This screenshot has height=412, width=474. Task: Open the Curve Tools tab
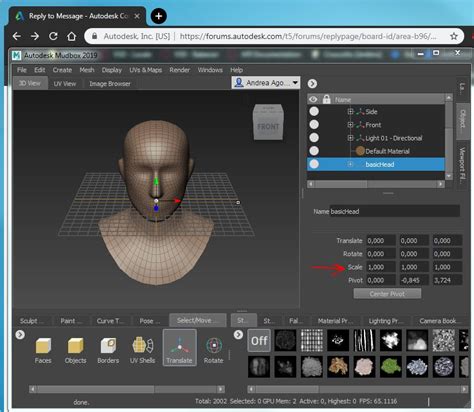(110, 321)
